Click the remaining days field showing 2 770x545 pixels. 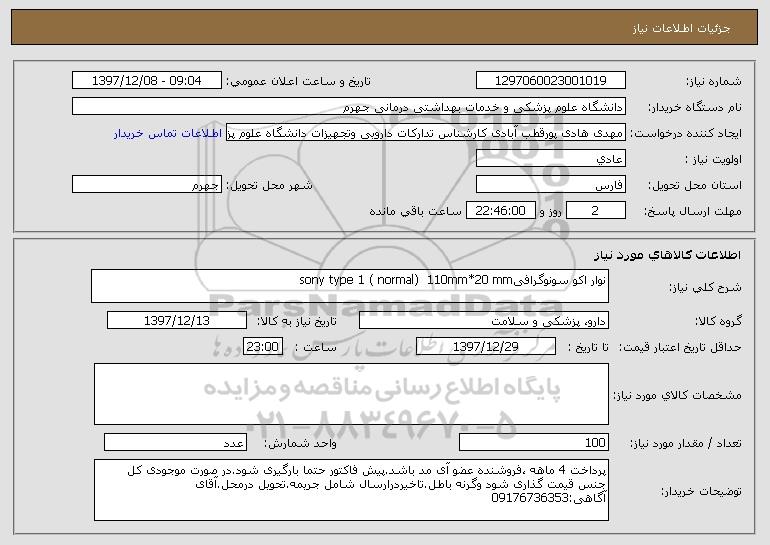pos(596,211)
